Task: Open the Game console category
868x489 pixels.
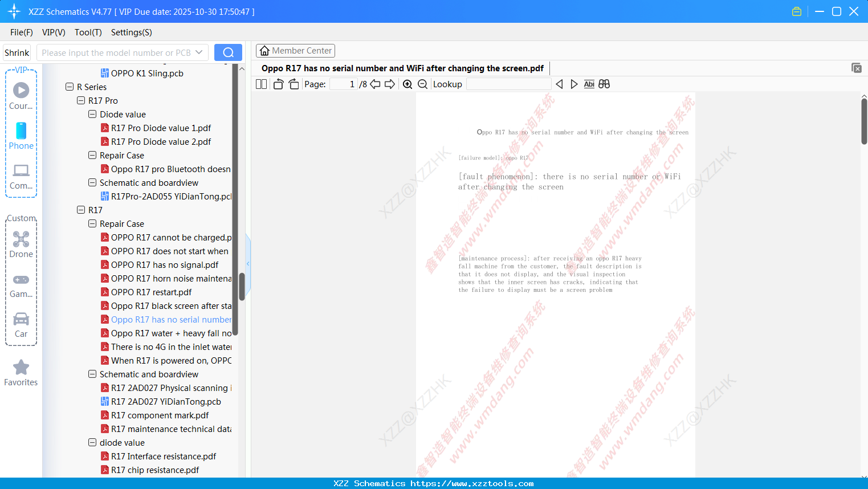Action: [x=21, y=285]
